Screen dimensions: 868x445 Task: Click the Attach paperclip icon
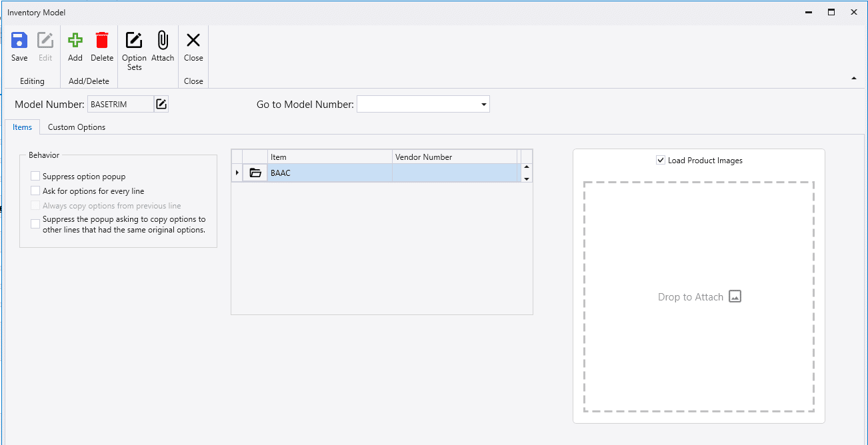(163, 47)
